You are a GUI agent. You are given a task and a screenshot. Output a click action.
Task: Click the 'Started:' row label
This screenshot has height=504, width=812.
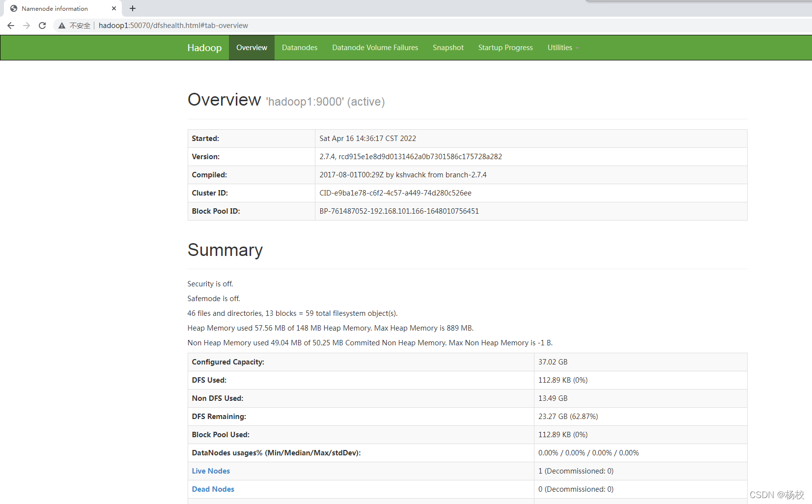(205, 139)
